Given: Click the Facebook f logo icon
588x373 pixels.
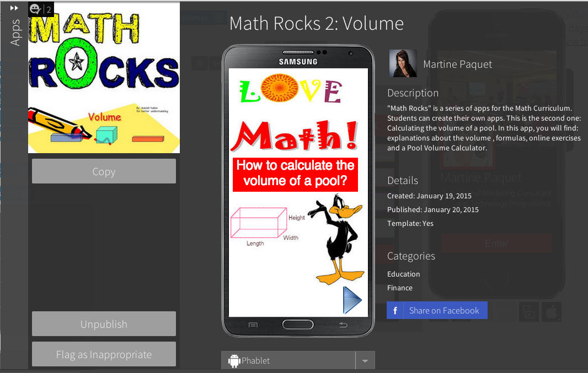Looking at the screenshot, I should click(x=395, y=310).
